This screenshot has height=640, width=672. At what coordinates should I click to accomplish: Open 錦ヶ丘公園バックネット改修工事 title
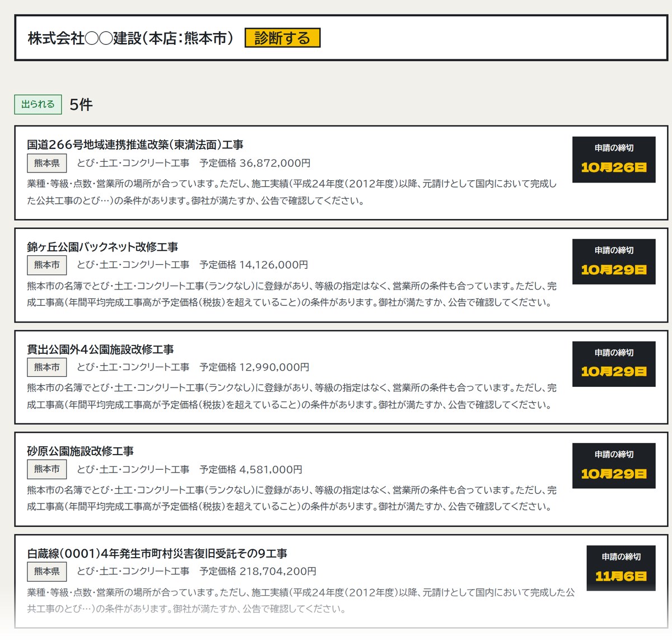click(102, 247)
